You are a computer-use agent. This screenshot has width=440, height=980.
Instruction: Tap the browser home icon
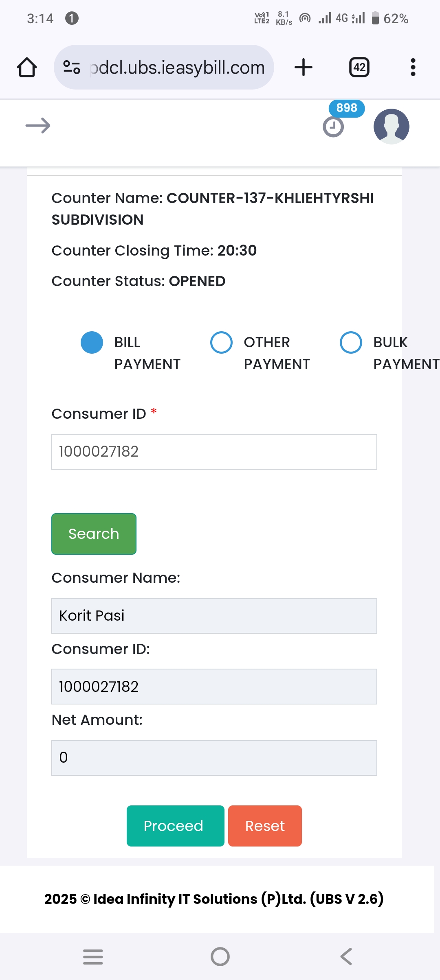27,67
